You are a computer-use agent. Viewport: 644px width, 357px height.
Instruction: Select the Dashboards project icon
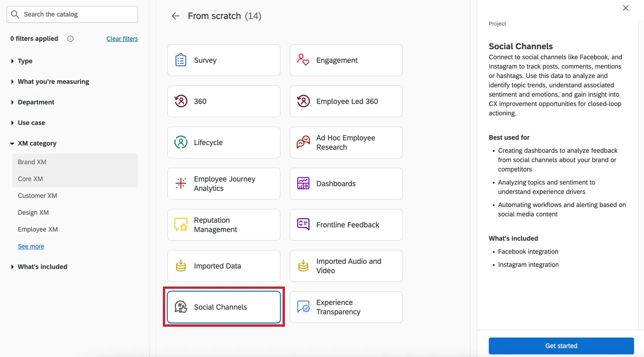click(303, 183)
